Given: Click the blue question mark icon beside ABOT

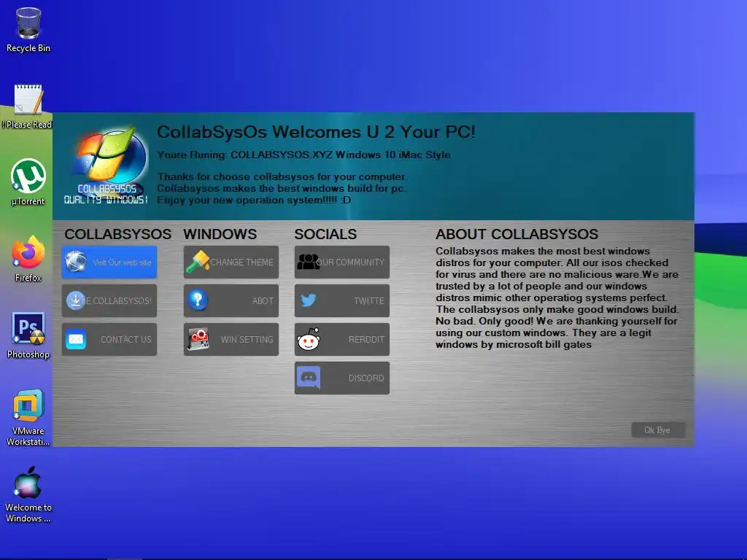Looking at the screenshot, I should click(x=198, y=300).
